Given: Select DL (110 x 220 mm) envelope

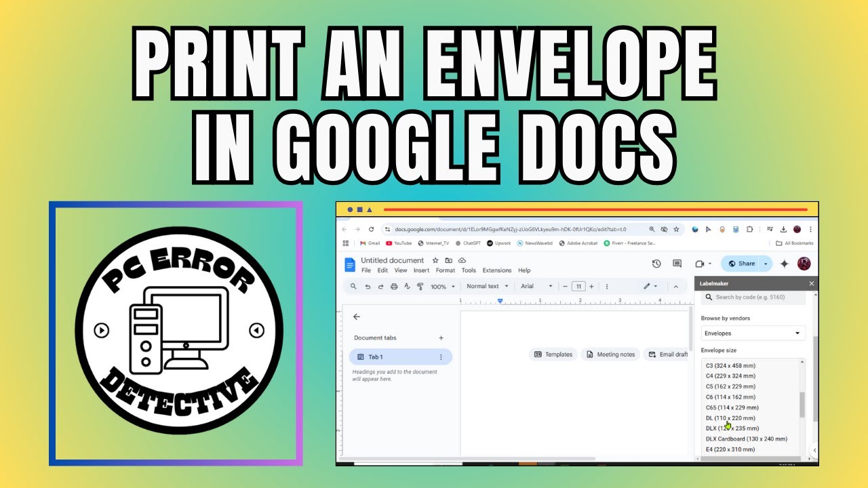Looking at the screenshot, I should (730, 418).
